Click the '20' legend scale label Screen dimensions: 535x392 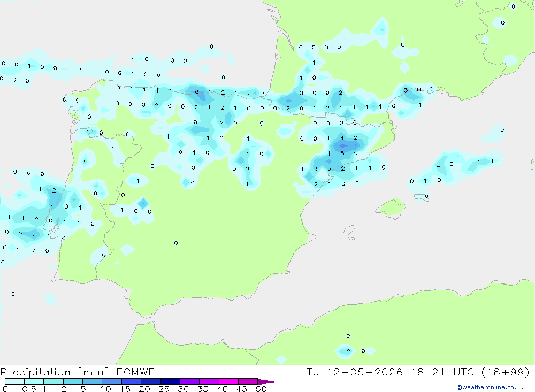point(144,389)
